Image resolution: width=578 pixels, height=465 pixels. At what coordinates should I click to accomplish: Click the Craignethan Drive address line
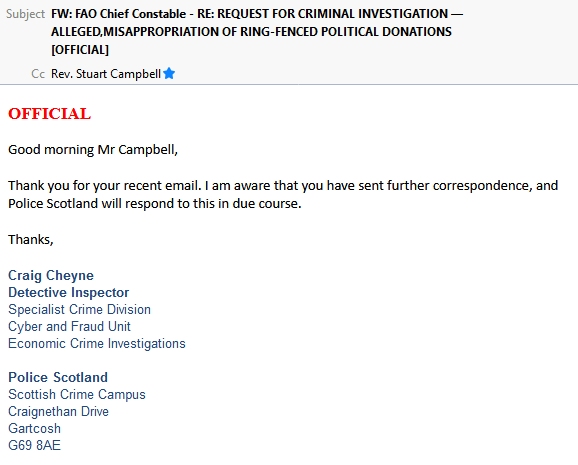[59, 411]
